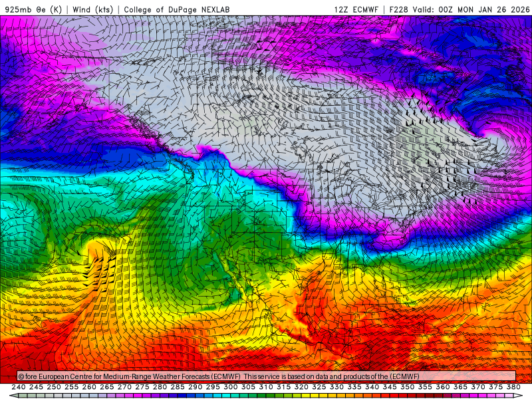Select the 265 value on the color scale
The image size is (532, 399).
[106, 387]
